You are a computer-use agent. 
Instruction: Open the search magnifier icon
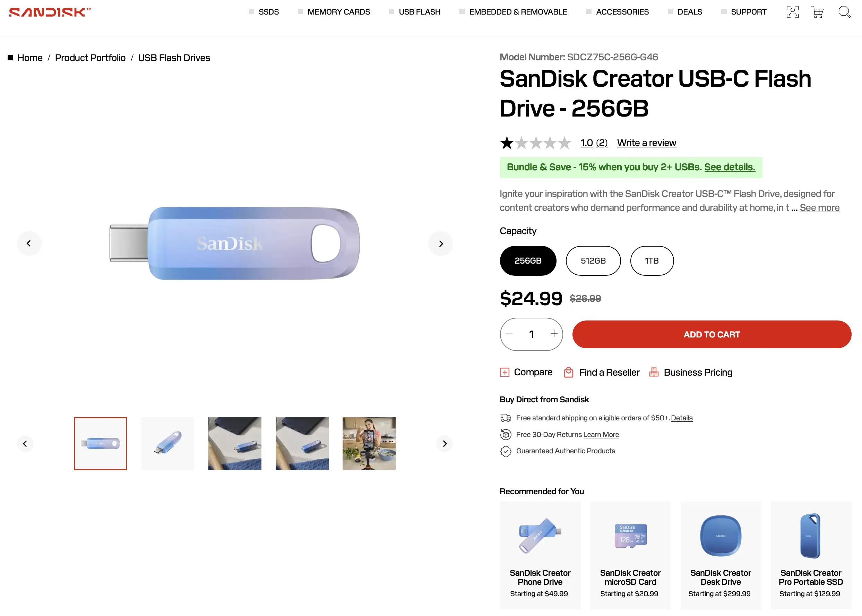(844, 12)
